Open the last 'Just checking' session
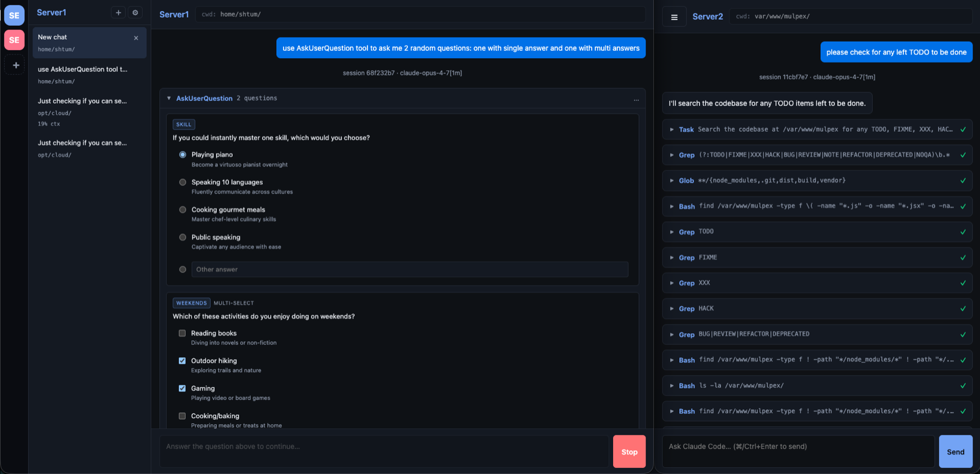980x474 pixels. point(89,149)
